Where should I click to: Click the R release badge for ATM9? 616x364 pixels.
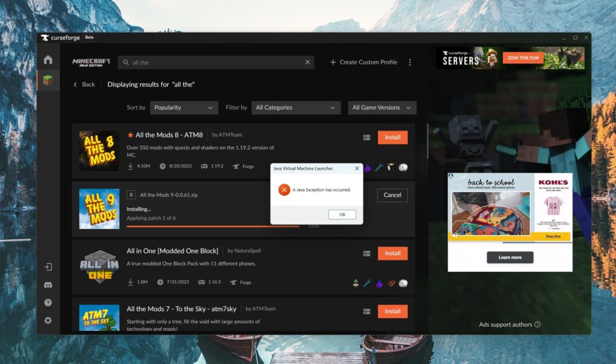coord(131,195)
